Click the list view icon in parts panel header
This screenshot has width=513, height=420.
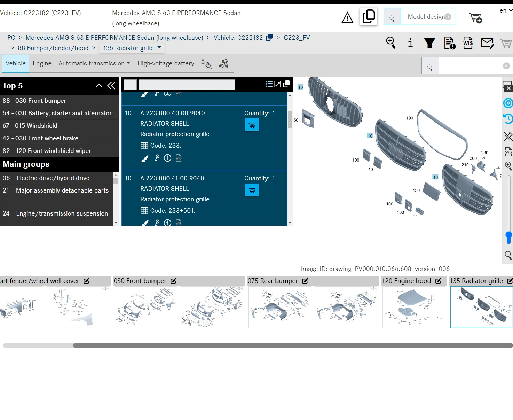269,84
